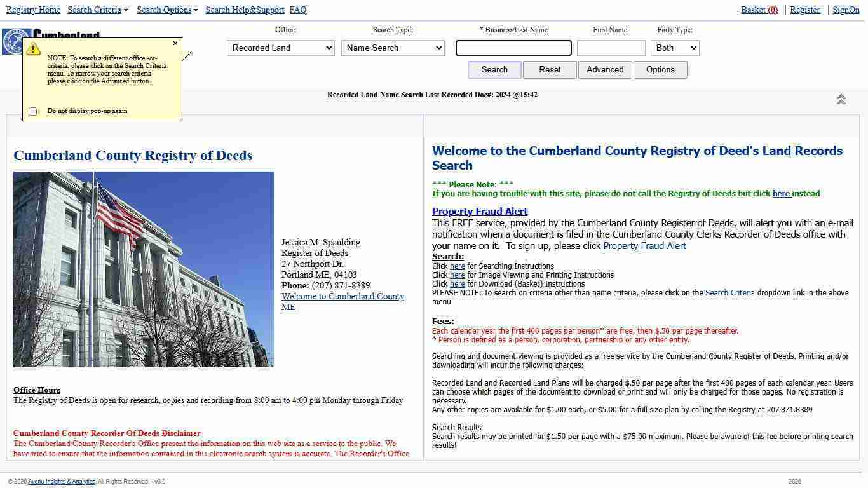Expand the Party Type dropdown
The width and height of the screenshot is (868, 488).
(x=674, y=48)
